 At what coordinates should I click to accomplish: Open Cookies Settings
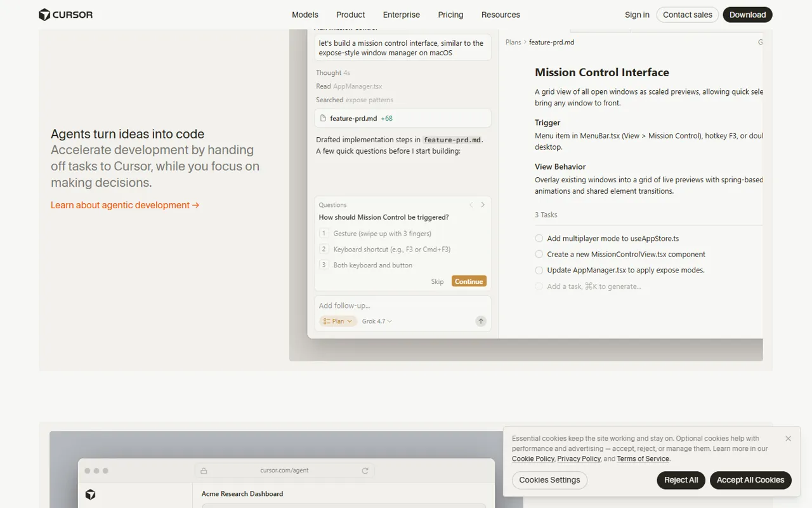tap(549, 480)
